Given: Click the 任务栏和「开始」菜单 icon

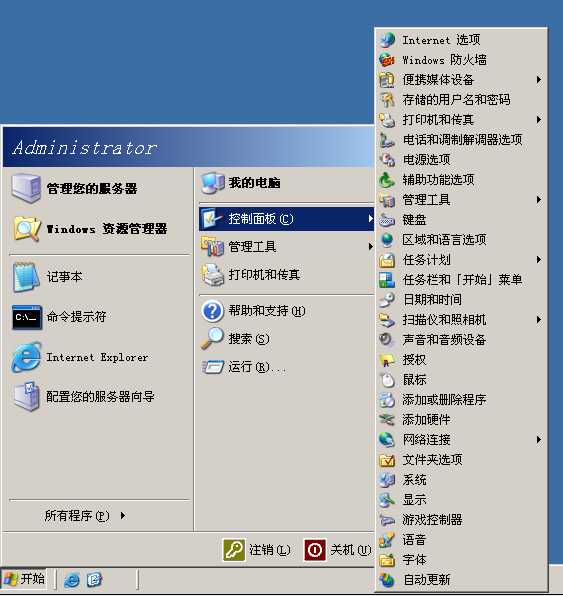Looking at the screenshot, I should pos(387,280).
